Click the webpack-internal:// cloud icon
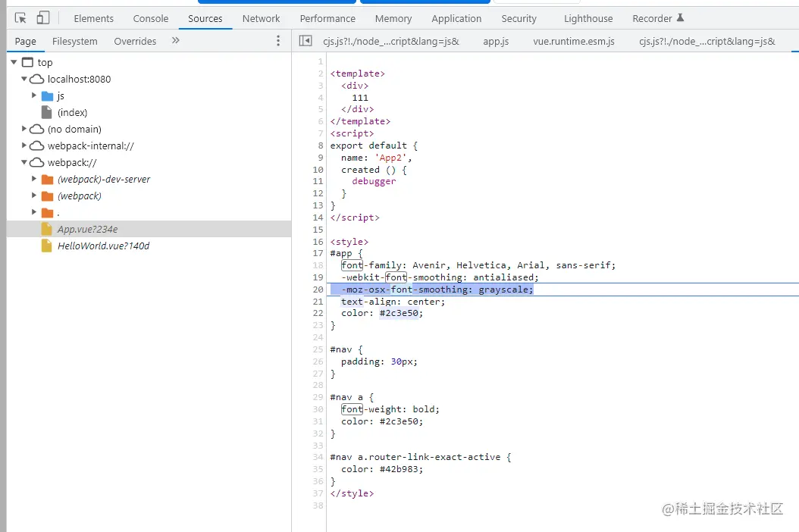The height and width of the screenshot is (532, 799). (36, 146)
